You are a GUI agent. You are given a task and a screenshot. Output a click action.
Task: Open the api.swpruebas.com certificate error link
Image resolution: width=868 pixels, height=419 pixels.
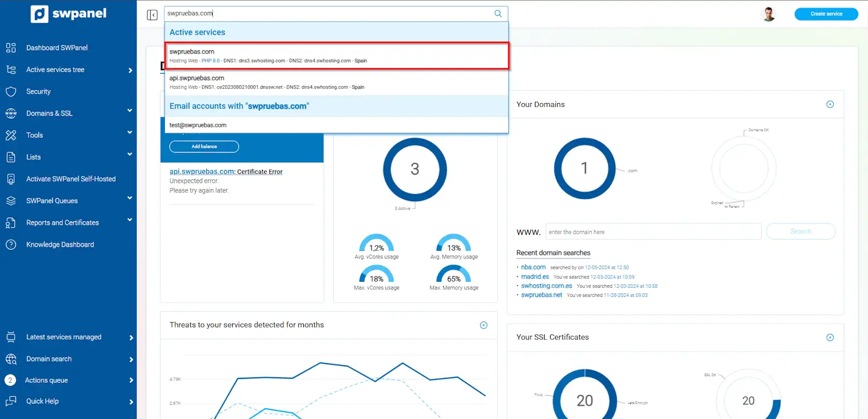(226, 171)
